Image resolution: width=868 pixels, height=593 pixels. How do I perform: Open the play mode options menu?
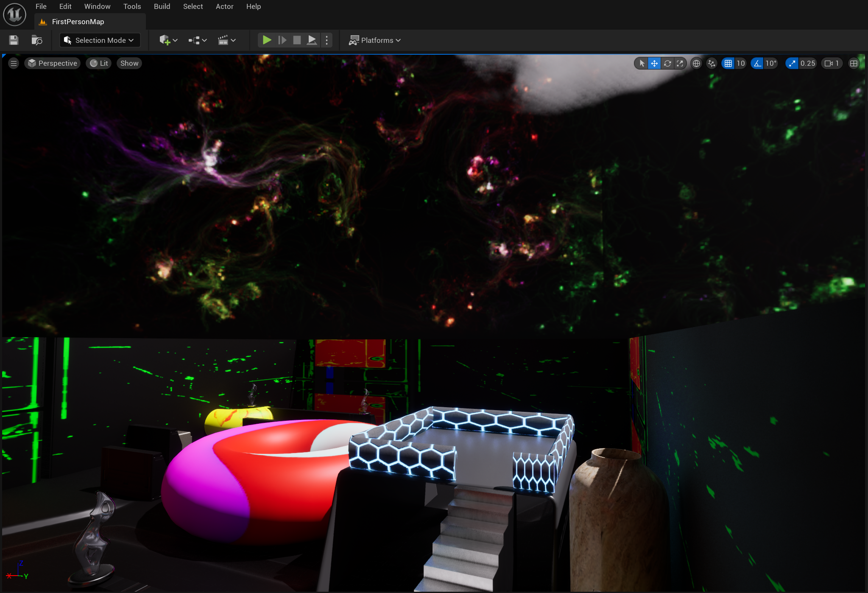click(327, 40)
